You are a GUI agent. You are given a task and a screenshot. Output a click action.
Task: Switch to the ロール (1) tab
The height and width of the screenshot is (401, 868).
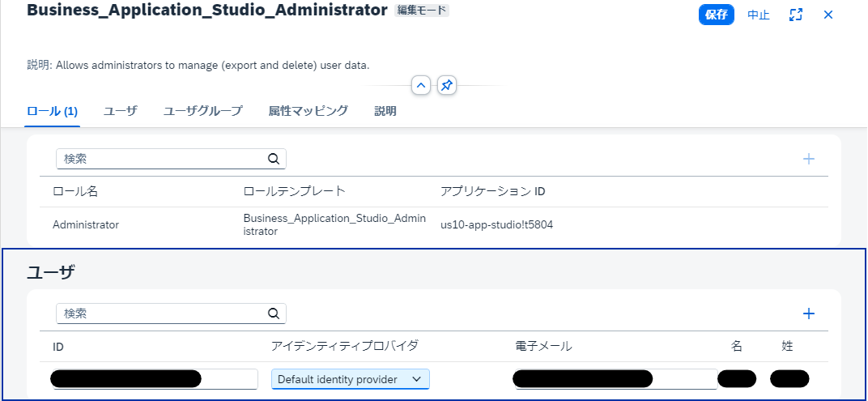(52, 111)
